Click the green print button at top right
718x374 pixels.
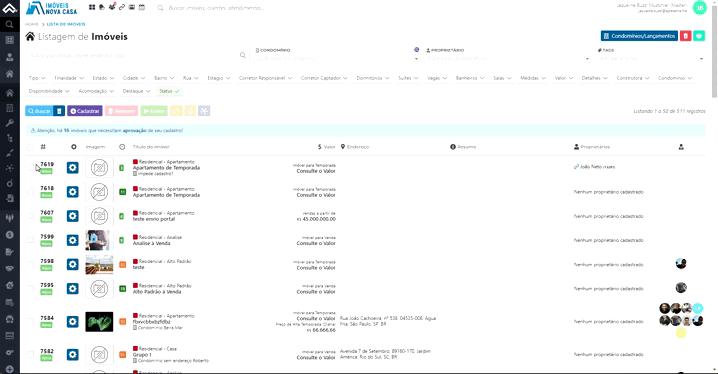coord(699,36)
